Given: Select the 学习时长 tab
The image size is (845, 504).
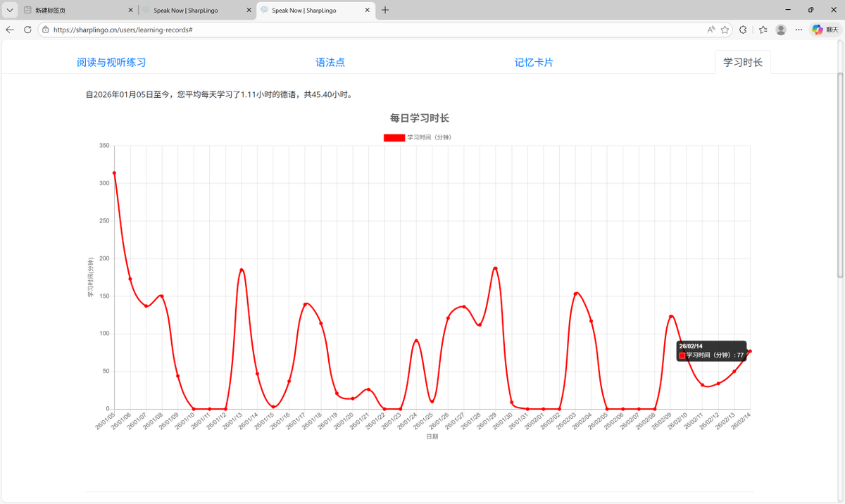Looking at the screenshot, I should click(x=743, y=63).
